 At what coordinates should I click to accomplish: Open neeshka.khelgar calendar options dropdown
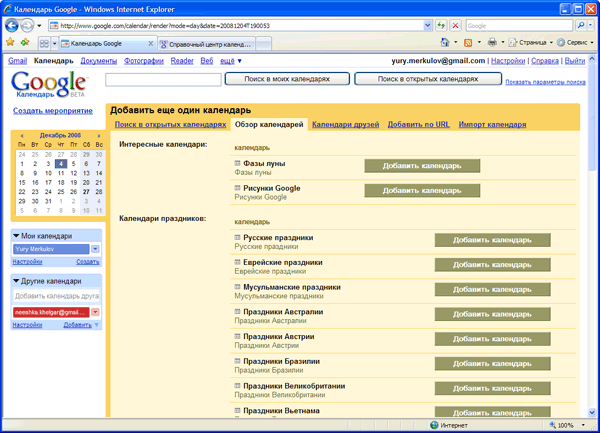click(x=95, y=312)
